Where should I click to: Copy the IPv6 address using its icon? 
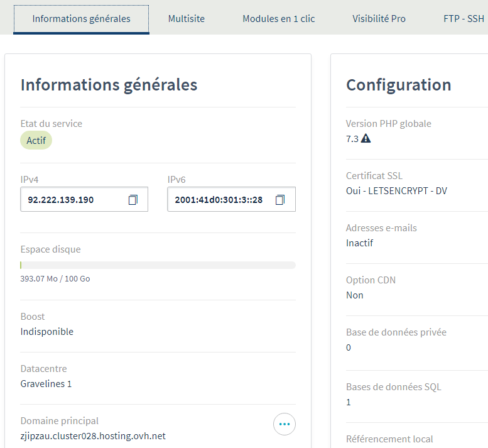pos(280,200)
